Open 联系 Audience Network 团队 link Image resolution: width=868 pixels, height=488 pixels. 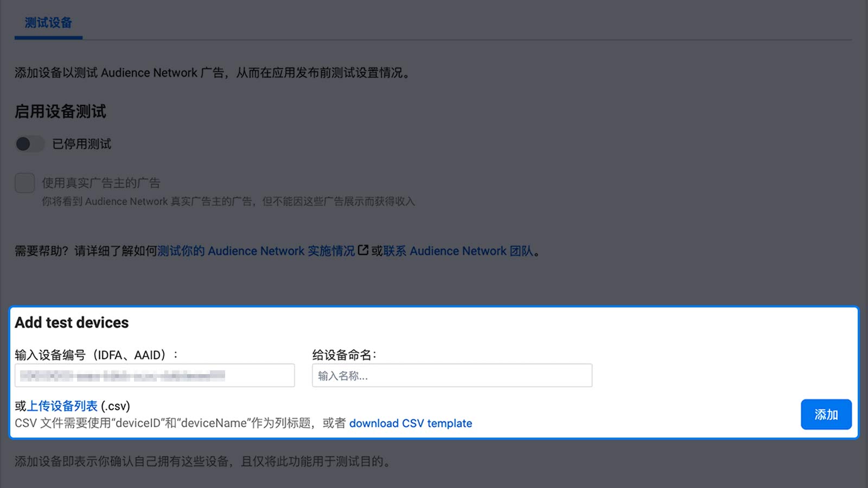[x=458, y=251]
